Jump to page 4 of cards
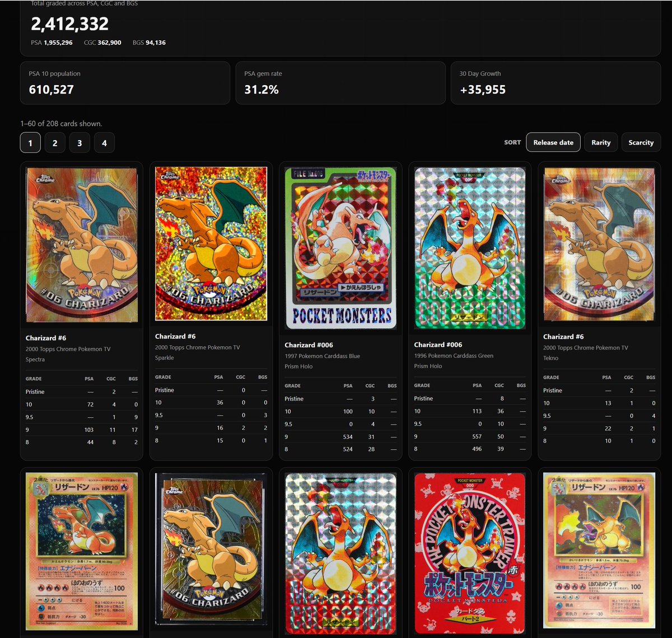672x638 pixels. click(x=104, y=143)
